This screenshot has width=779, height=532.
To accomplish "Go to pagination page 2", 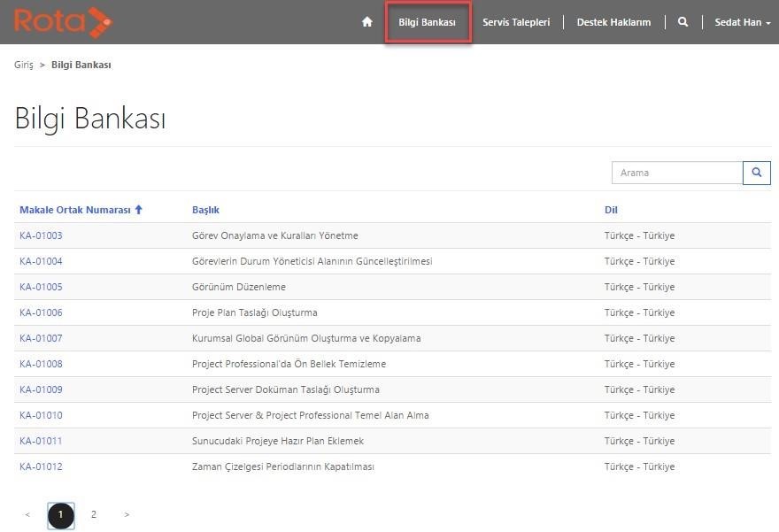I will pos(94,514).
